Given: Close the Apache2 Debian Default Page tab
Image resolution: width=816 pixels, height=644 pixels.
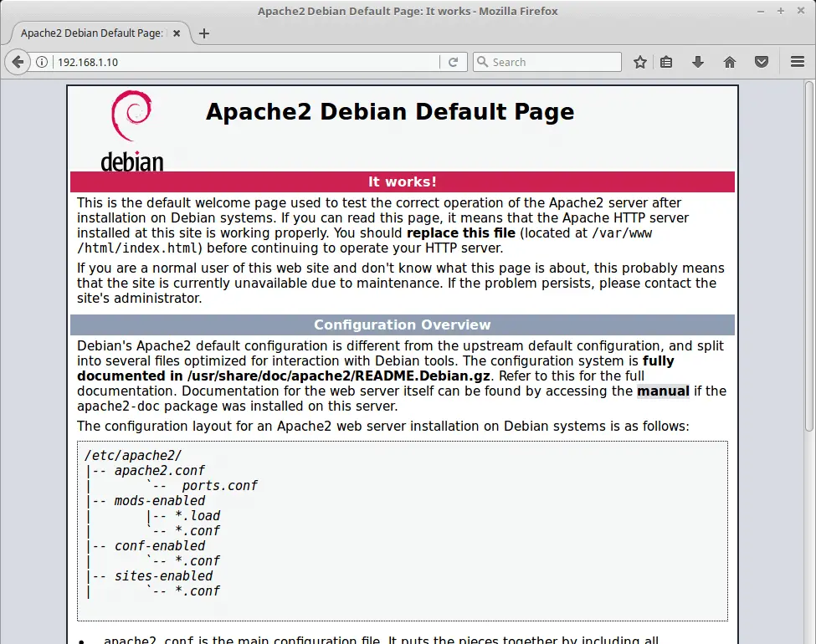Looking at the screenshot, I should point(177,33).
